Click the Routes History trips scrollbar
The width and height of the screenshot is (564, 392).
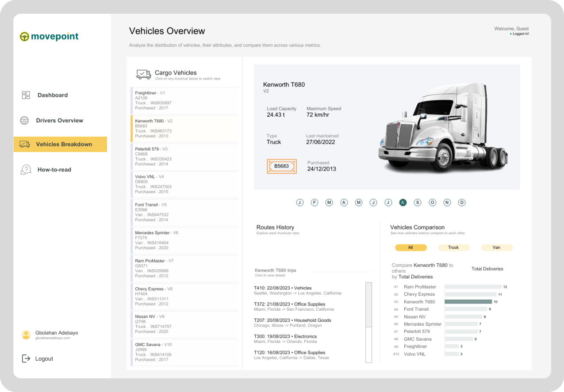pyautogui.click(x=368, y=323)
